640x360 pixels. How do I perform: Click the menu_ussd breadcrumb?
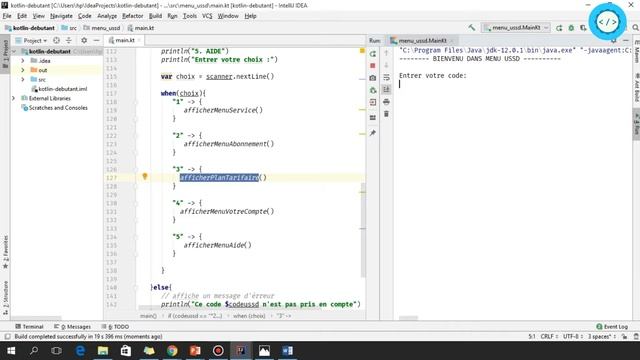click(102, 28)
